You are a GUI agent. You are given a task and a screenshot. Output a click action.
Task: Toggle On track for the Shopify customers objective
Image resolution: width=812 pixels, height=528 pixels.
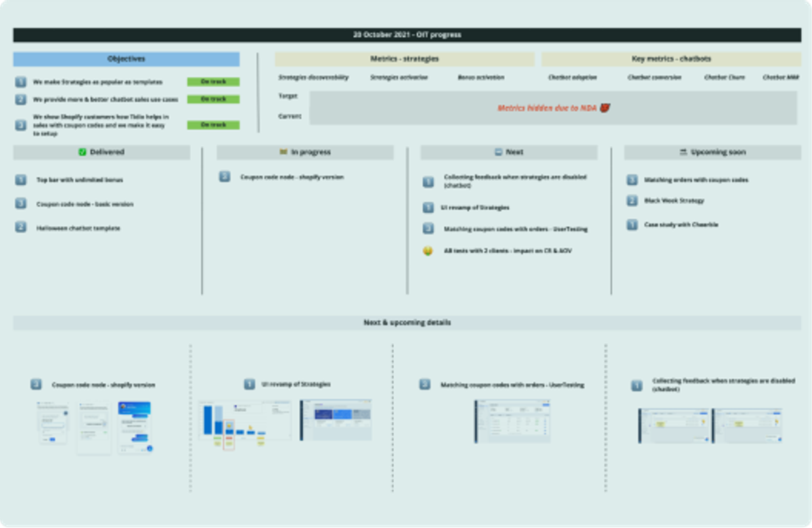coord(213,125)
